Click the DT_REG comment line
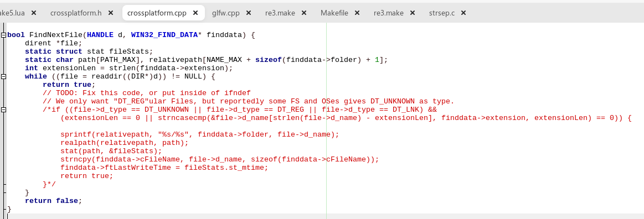This screenshot has height=219, width=644. point(249,101)
